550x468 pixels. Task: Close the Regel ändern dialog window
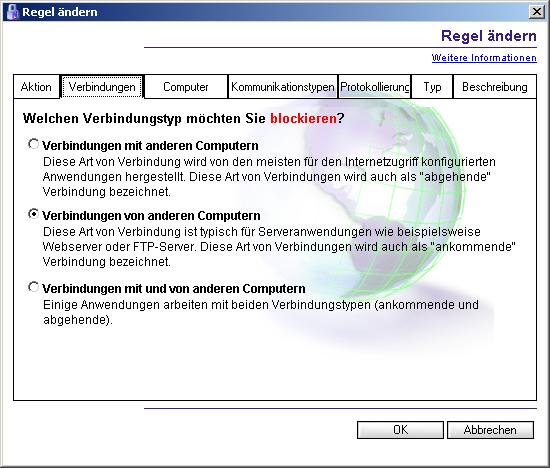point(537,12)
